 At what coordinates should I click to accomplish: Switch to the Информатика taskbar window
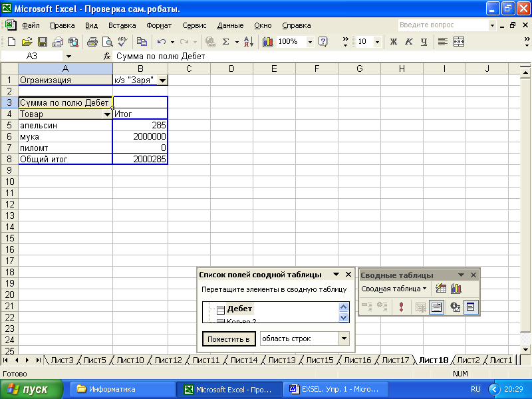[x=123, y=389]
